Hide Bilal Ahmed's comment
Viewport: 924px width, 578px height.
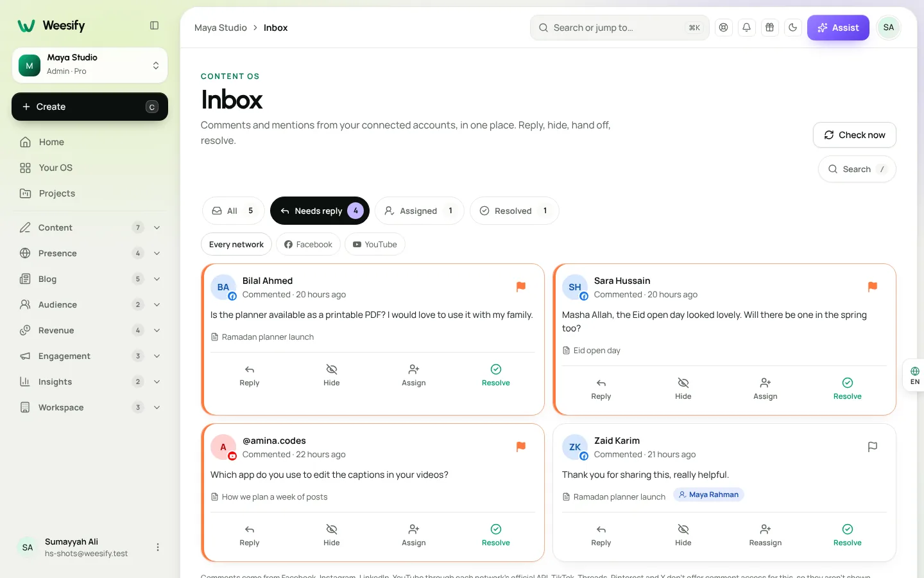click(x=332, y=375)
